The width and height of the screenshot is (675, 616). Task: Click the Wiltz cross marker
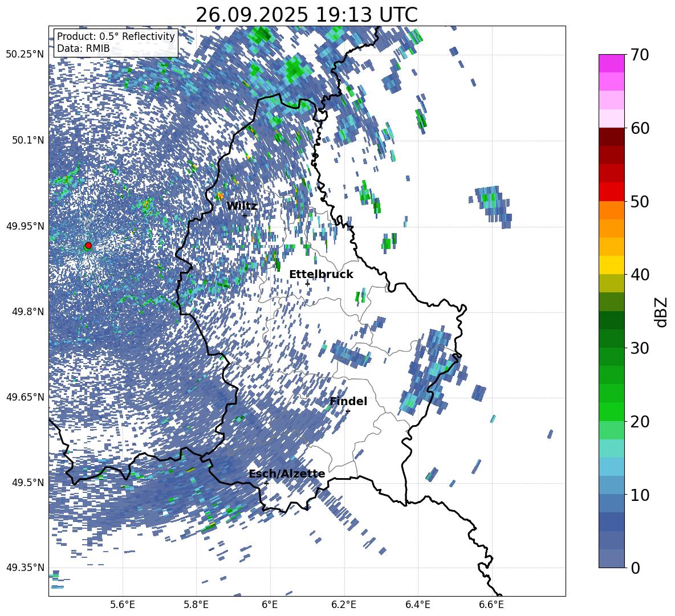[x=245, y=215]
